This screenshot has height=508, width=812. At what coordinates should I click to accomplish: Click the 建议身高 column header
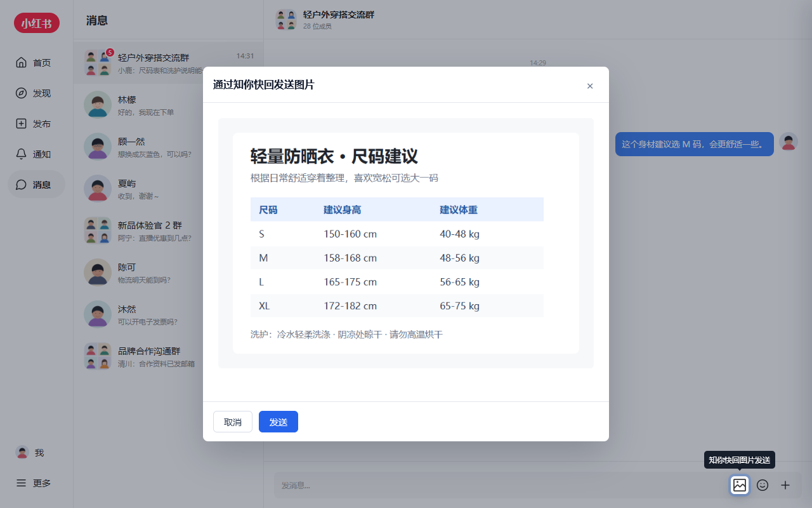click(x=343, y=210)
